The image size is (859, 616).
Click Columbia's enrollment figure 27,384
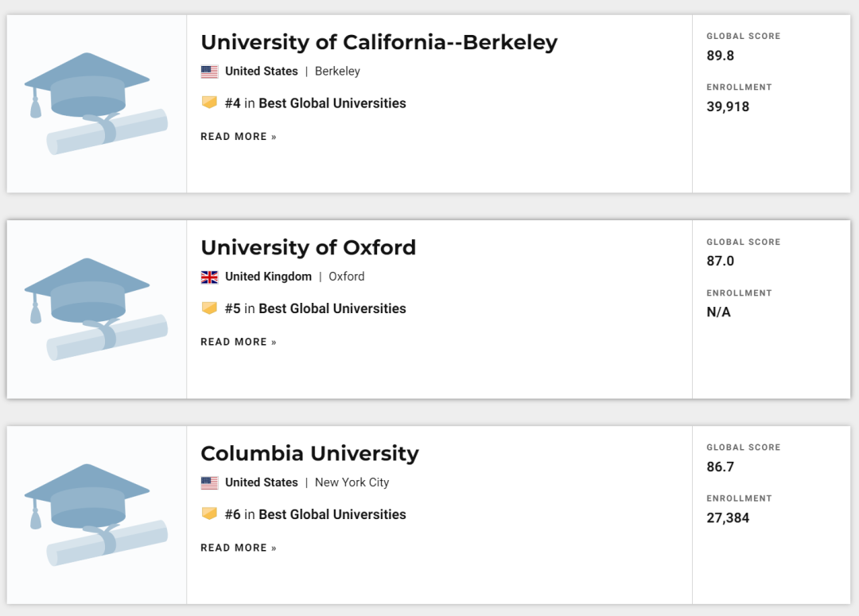click(x=728, y=518)
